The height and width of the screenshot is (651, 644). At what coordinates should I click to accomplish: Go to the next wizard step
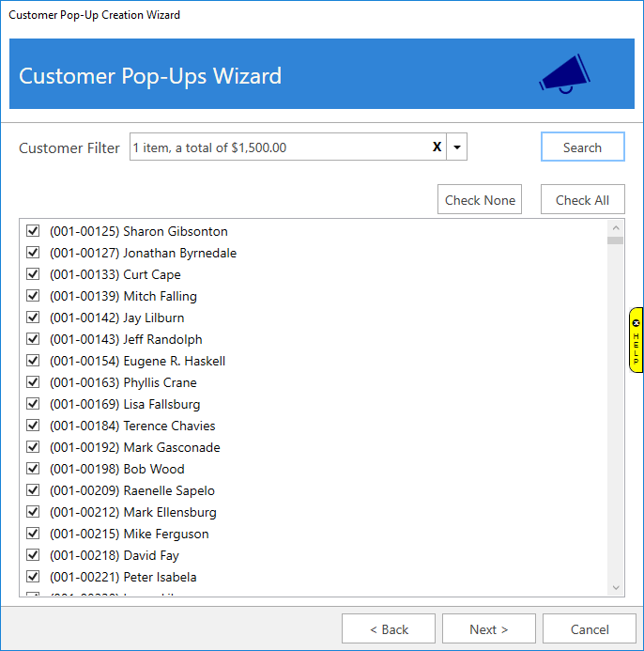click(x=488, y=629)
